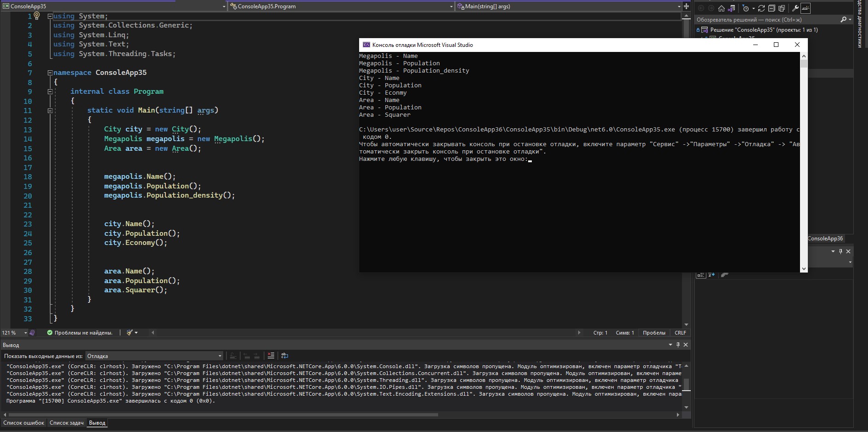Pin the Properties panel pushpin icon
This screenshot has height=432, width=868.
click(840, 251)
